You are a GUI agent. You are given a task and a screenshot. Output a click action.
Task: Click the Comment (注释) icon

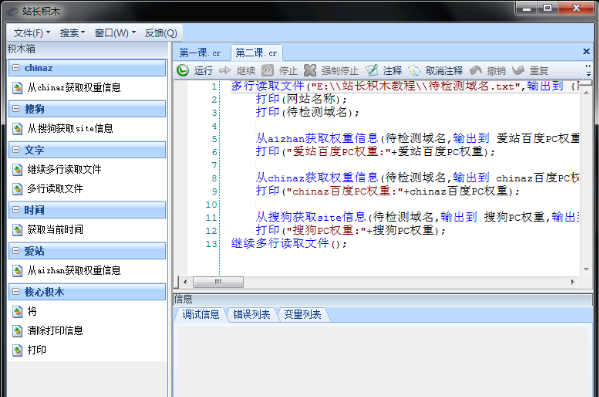click(372, 70)
